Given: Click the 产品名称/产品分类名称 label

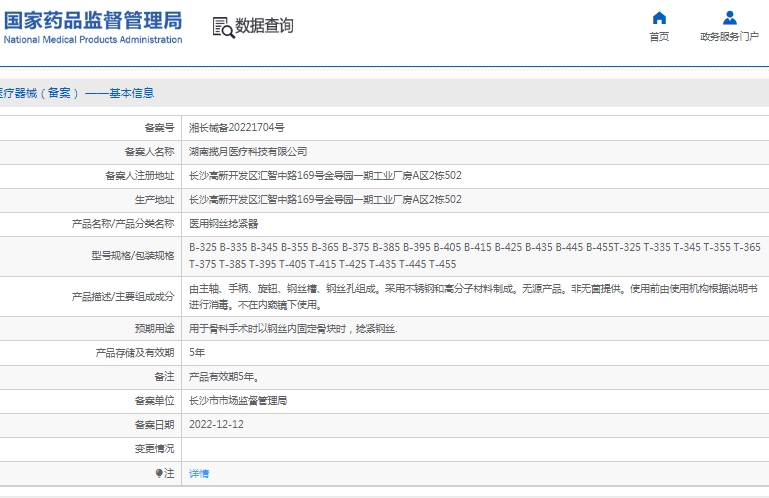Looking at the screenshot, I should coord(123,224).
